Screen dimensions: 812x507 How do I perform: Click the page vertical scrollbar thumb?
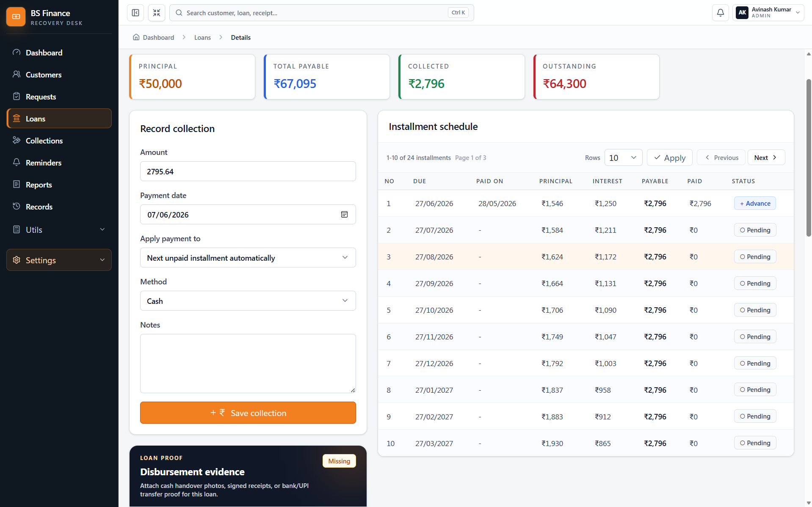click(x=808, y=157)
